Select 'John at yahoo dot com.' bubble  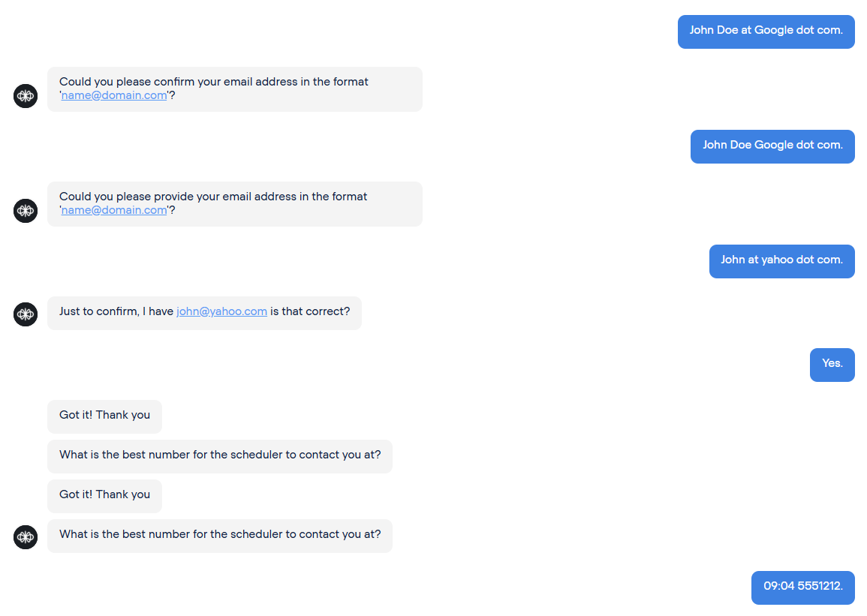(782, 261)
